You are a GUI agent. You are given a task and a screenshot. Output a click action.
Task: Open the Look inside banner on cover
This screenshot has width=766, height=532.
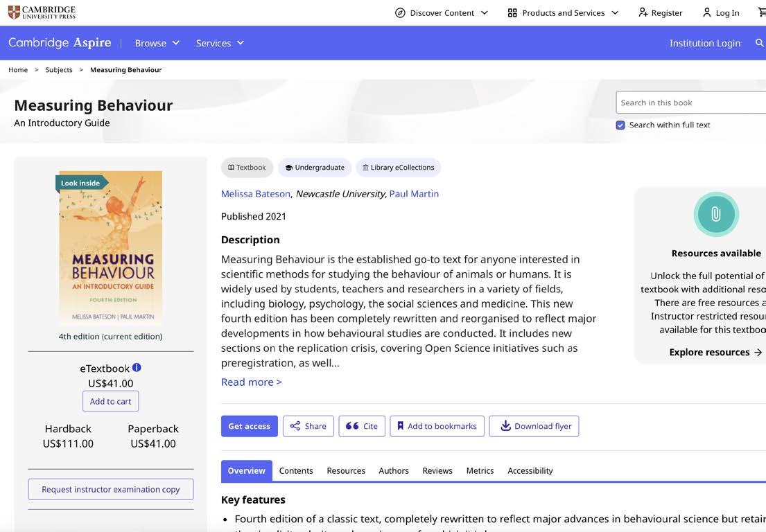[x=80, y=183]
